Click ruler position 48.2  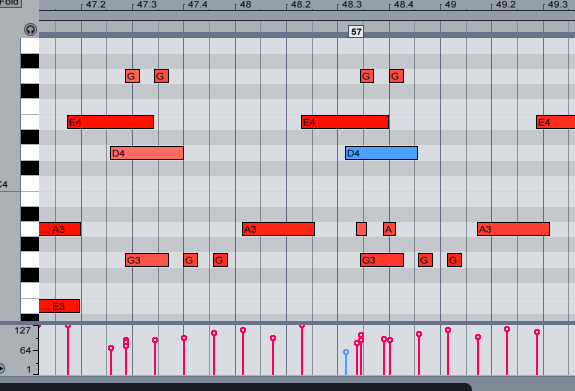(x=301, y=4)
